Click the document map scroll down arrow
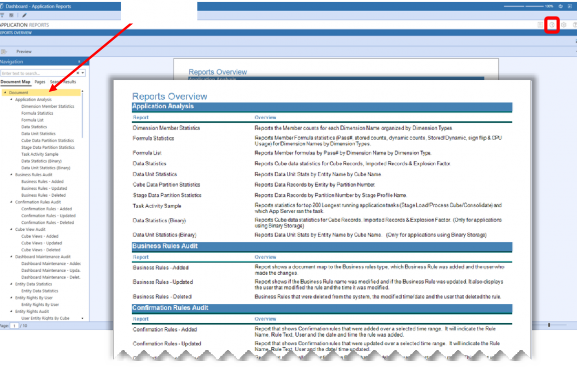This screenshot has width=577, height=370. [82, 318]
